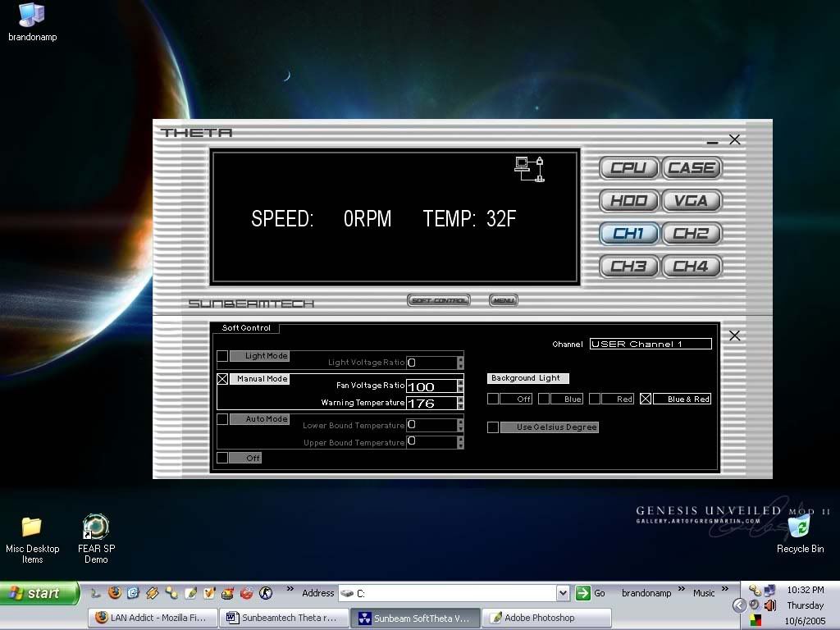The image size is (840, 630).
Task: Select the Soft Control tab
Action: point(246,328)
